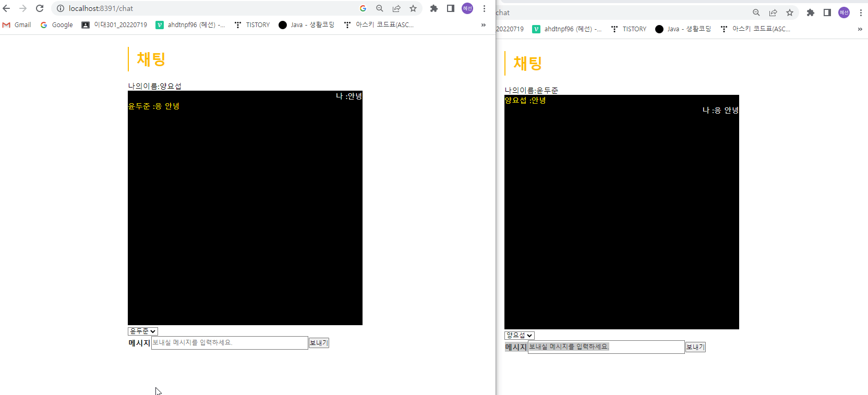Open Google icon in left address bar
Viewport: 868px width, 395px height.
363,8
